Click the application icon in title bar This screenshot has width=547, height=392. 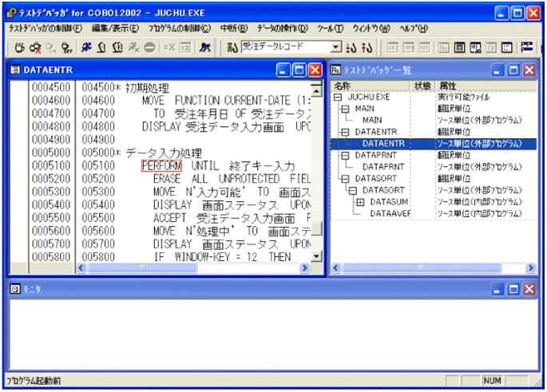coord(11,13)
